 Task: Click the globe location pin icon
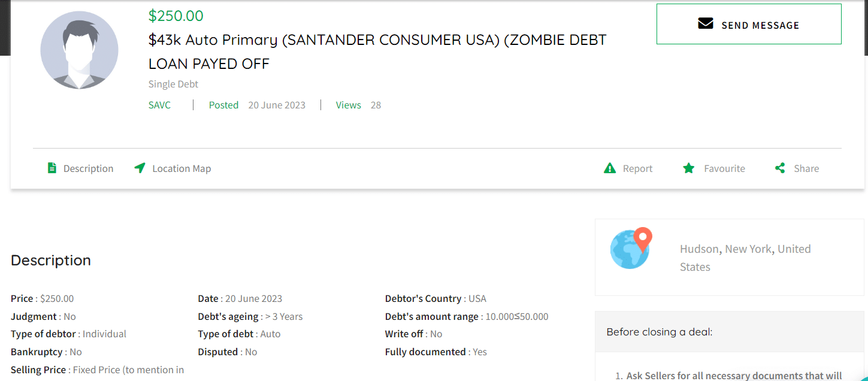tap(631, 248)
